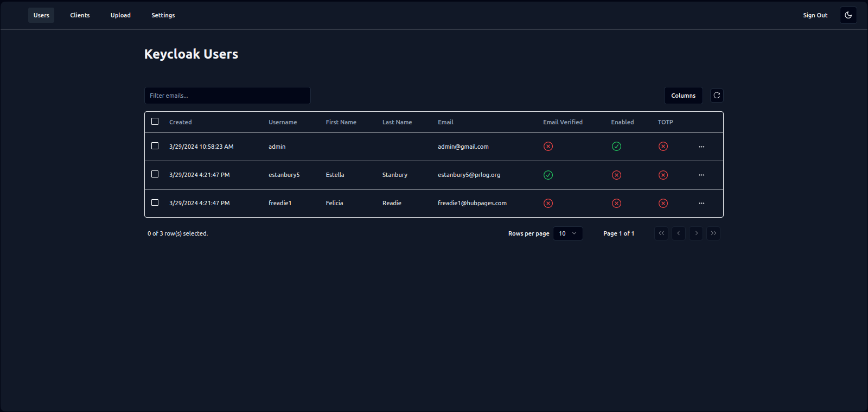
Task: Open the actions menu for the estanbury5 row
Action: coord(701,175)
